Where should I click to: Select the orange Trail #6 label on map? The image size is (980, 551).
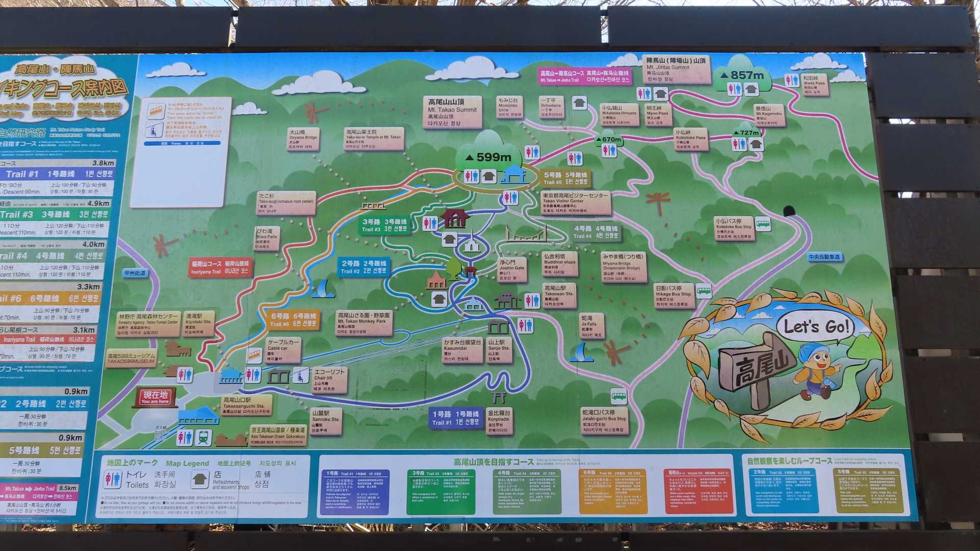point(293,320)
